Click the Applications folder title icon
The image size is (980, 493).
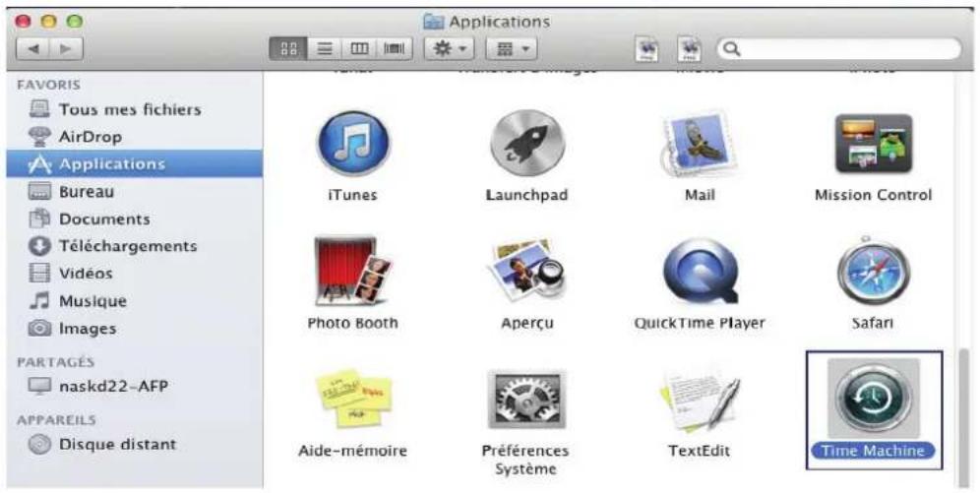[433, 22]
